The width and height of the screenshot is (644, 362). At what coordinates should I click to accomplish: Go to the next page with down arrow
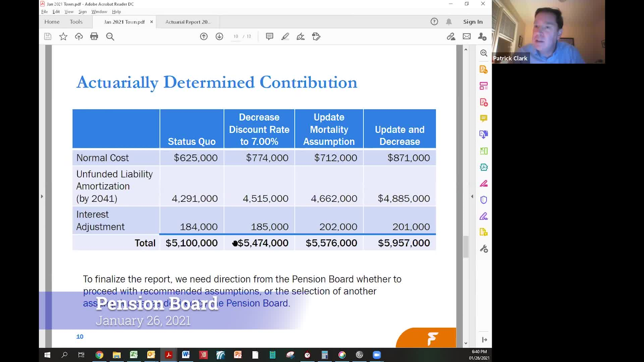219,37
